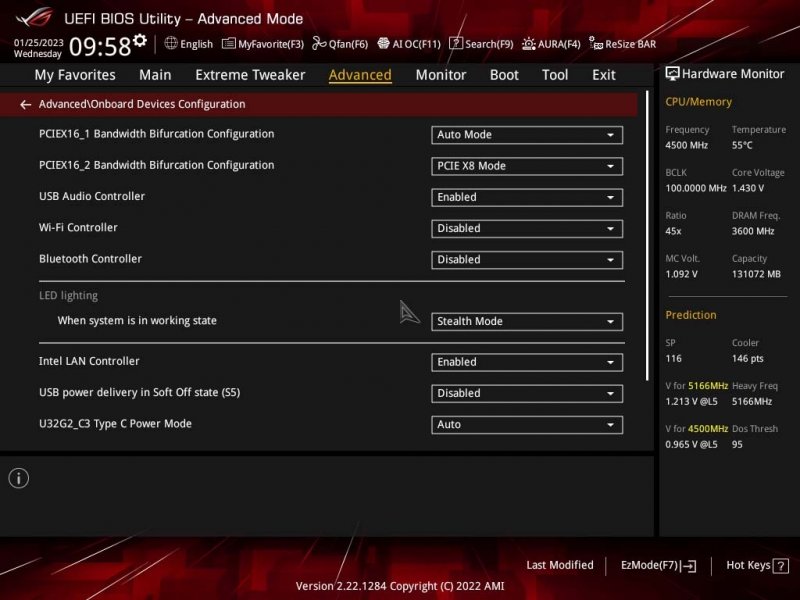800x600 pixels.
Task: Go to the Exit tab
Action: click(x=604, y=75)
